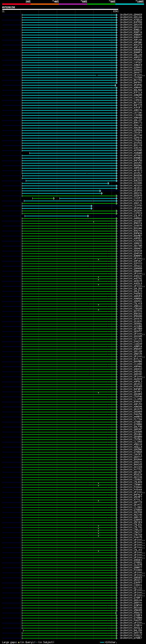Select the UniRef100_C0PD30 label

131,100
